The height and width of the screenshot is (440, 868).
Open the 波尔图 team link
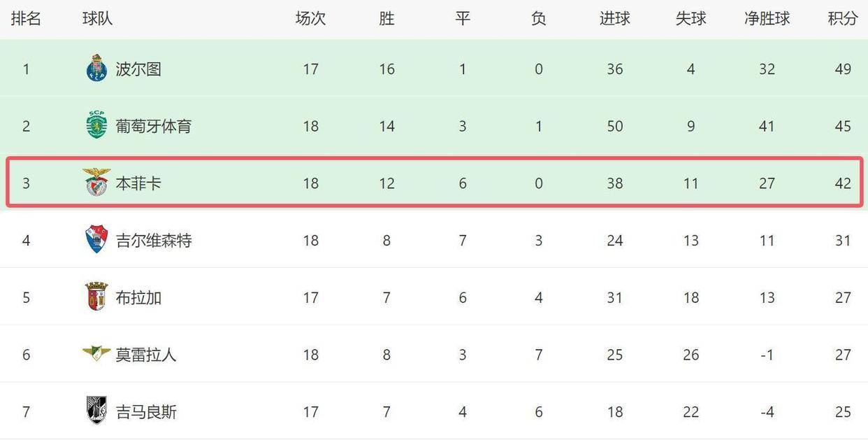point(138,69)
